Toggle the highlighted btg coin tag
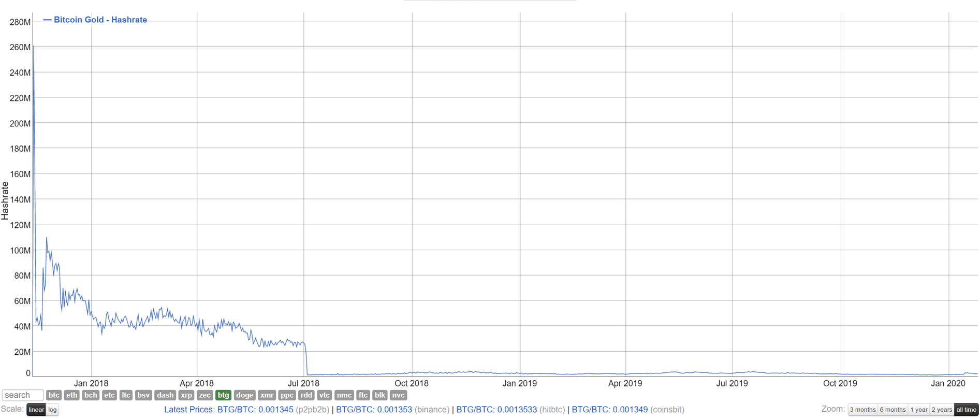This screenshot has height=419, width=980. click(x=223, y=395)
